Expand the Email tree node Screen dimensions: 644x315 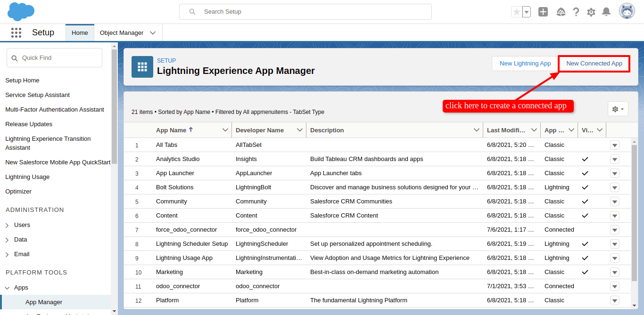click(7, 255)
